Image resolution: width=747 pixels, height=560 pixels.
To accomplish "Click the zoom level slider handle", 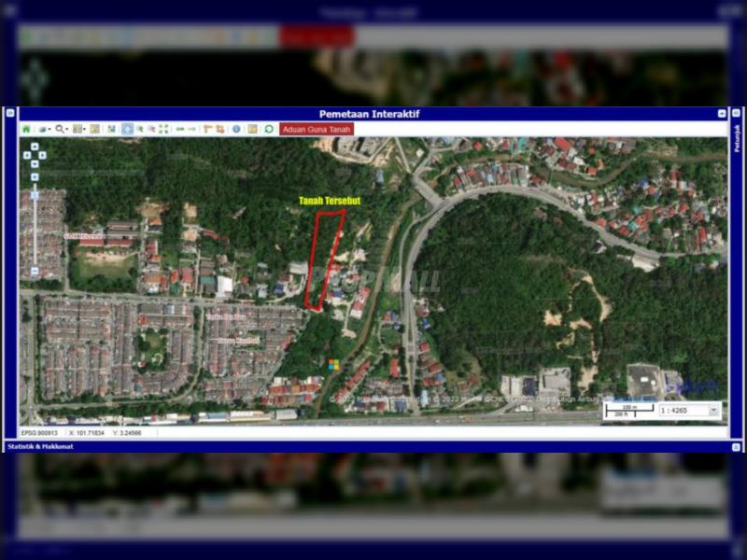I will click(x=35, y=195).
